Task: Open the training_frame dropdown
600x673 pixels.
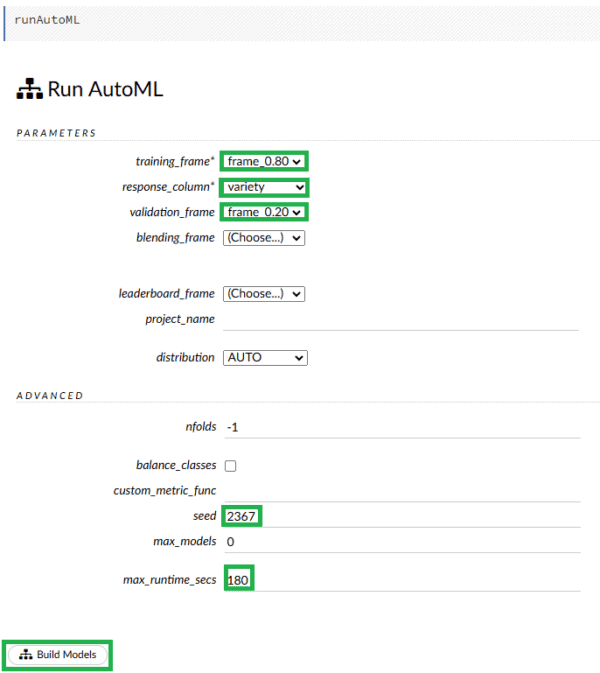Action: [265, 161]
